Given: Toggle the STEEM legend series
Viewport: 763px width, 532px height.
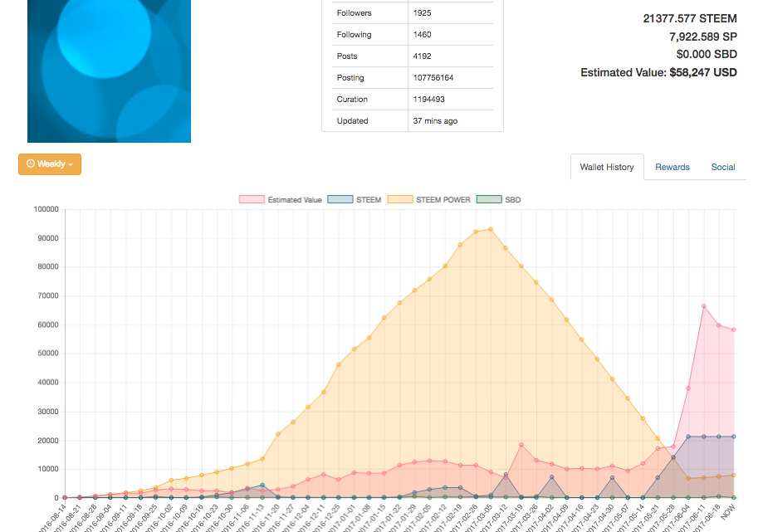Looking at the screenshot, I should tap(355, 199).
